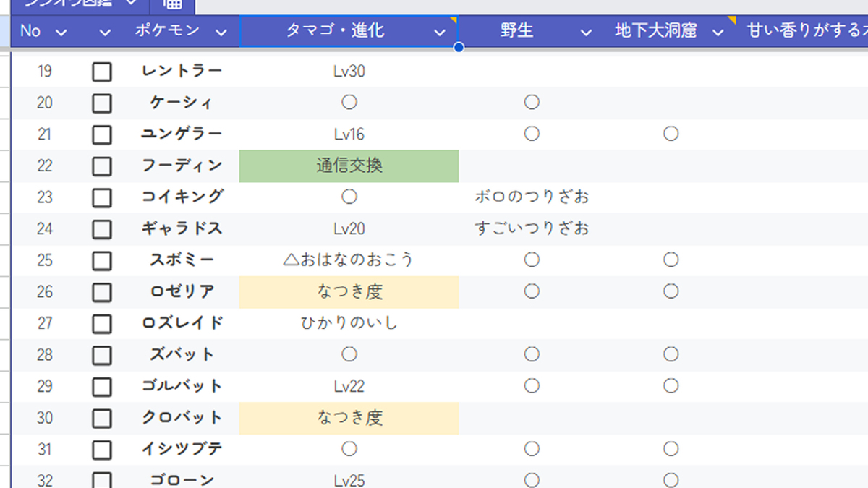Click the number 27 cell
Image resolution: width=868 pixels, height=488 pixels.
click(45, 323)
